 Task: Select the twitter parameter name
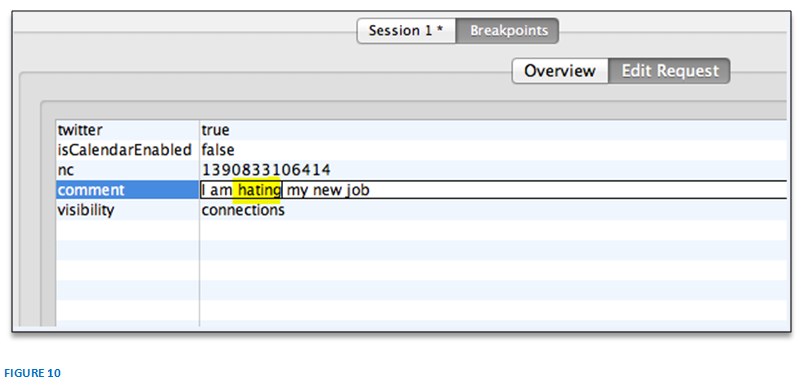click(80, 130)
